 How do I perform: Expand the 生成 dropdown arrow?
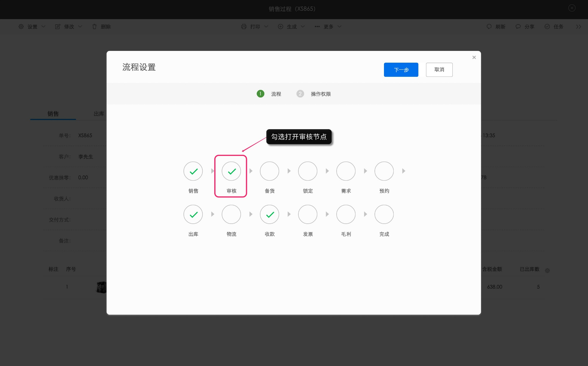tap(303, 26)
